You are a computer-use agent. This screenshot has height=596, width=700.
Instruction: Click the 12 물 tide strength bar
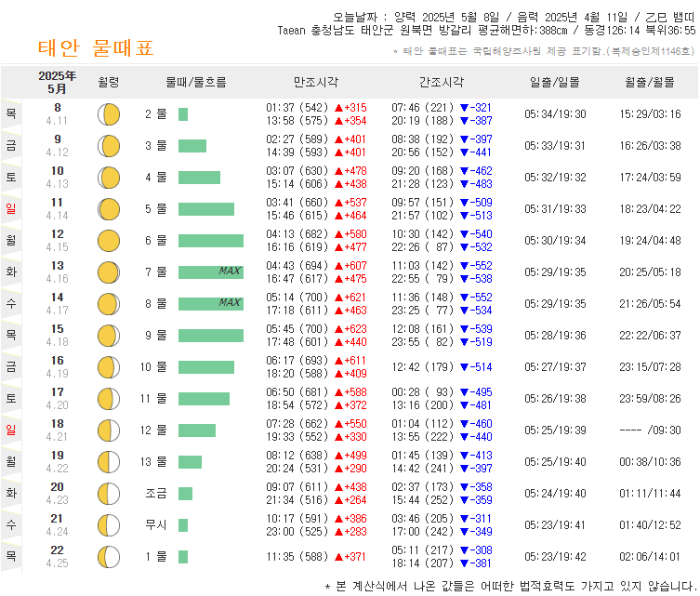197,430
